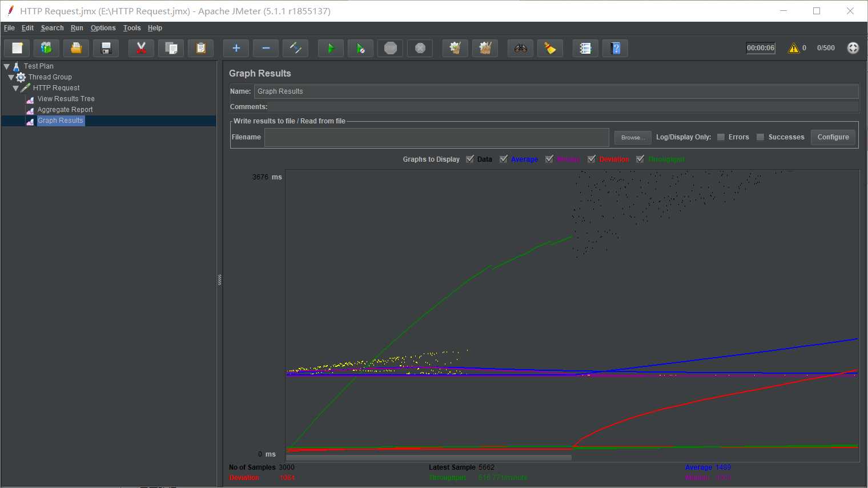Screen dimensions: 868x488
Task: Uncheck the Deviation graph checkbox
Action: (592, 159)
